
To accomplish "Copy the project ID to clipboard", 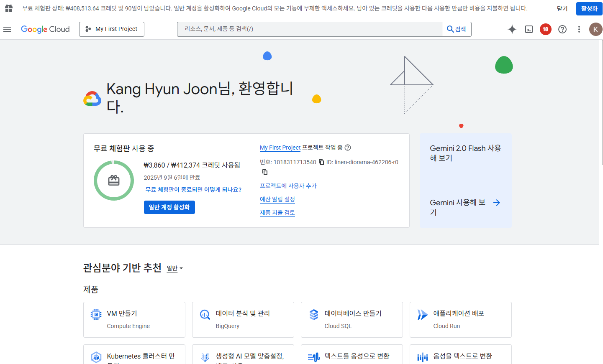I will click(265, 172).
